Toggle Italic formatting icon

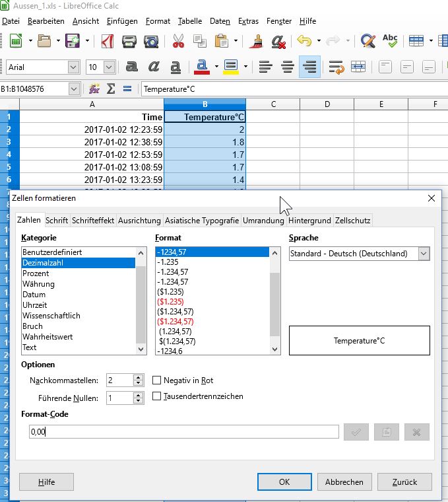(154, 67)
